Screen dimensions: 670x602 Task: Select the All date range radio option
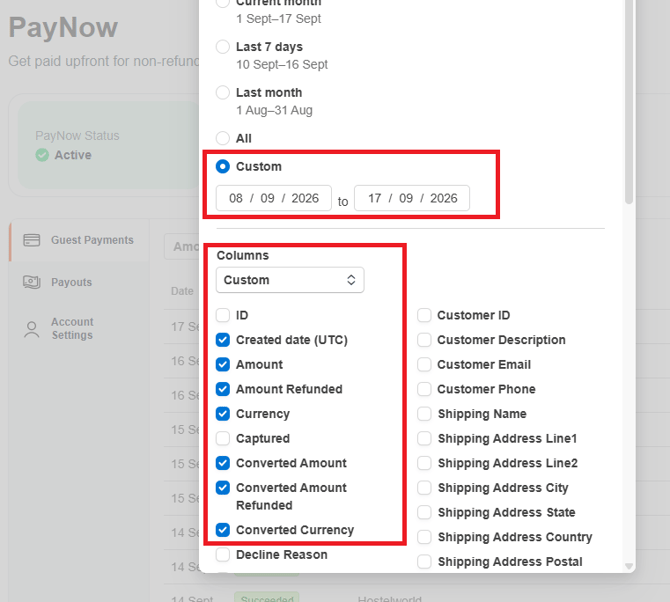click(x=223, y=138)
